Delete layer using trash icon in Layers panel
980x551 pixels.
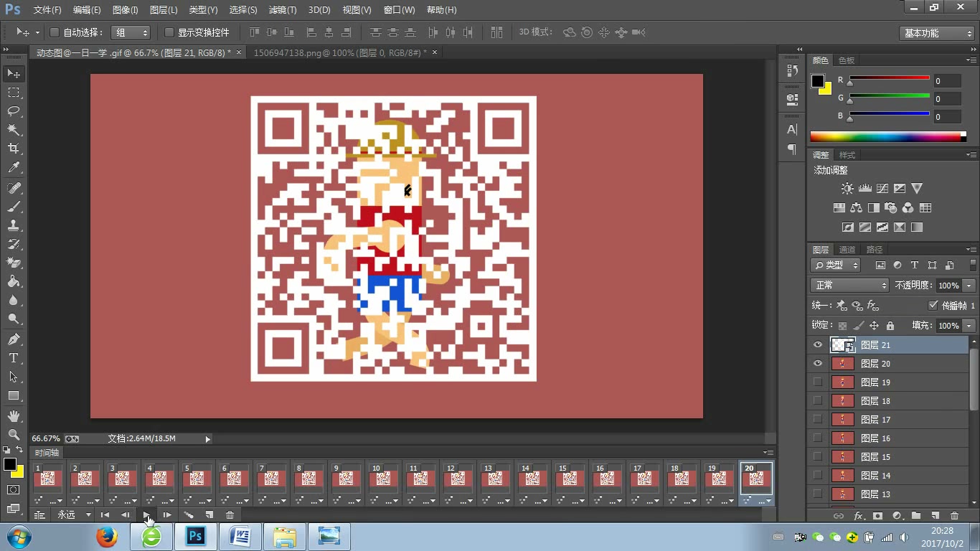pyautogui.click(x=954, y=516)
